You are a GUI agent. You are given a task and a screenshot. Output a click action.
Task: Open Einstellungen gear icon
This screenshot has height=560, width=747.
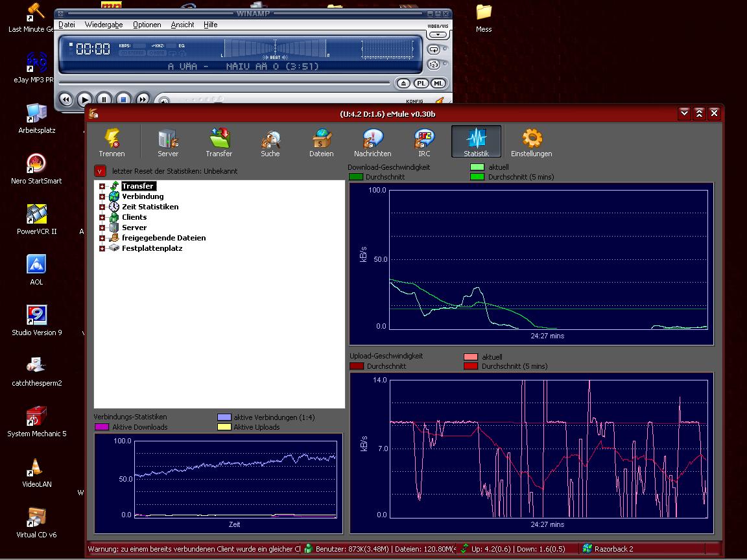(x=531, y=142)
